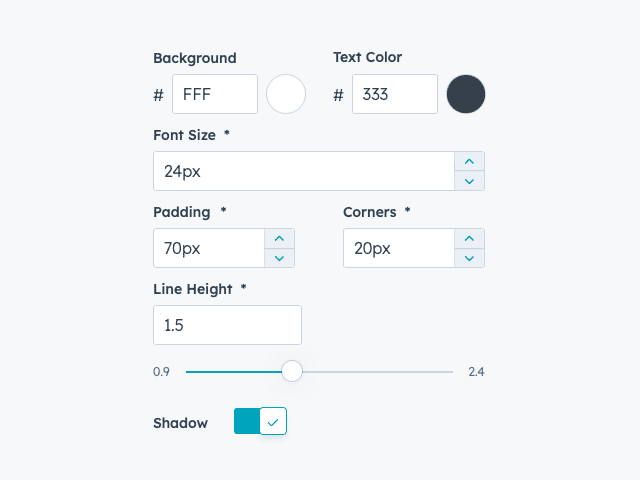Open the white Background color swatch
The height and width of the screenshot is (480, 640).
coord(286,94)
